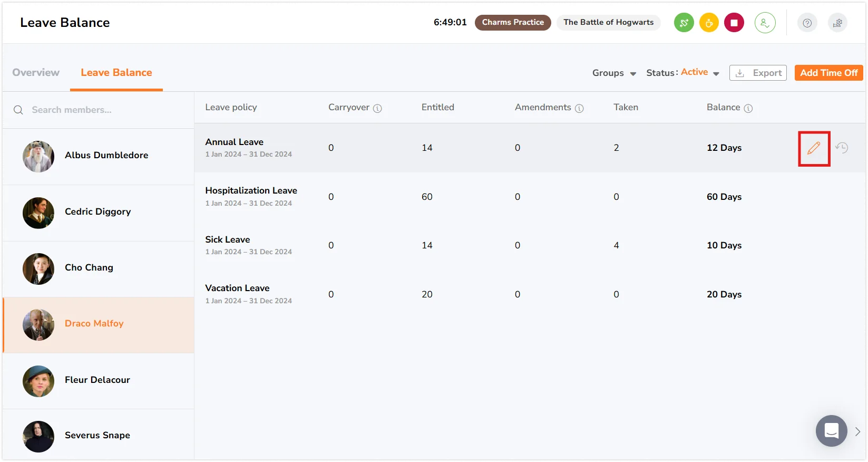Switch to the Overview tab

pyautogui.click(x=36, y=73)
